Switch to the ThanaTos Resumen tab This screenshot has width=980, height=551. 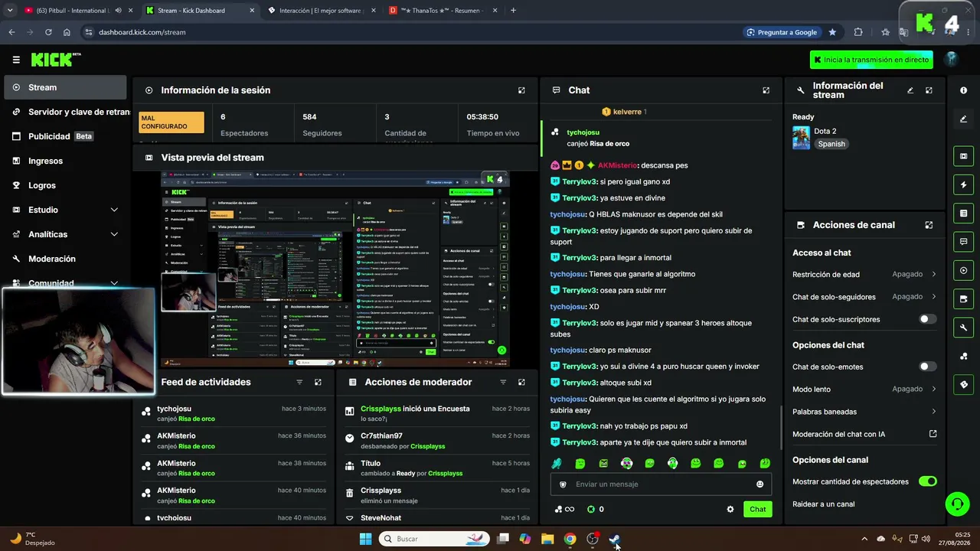pyautogui.click(x=443, y=11)
